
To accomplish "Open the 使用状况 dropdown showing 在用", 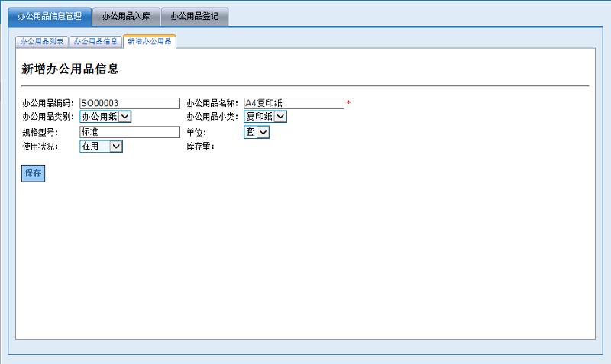I will point(102,147).
